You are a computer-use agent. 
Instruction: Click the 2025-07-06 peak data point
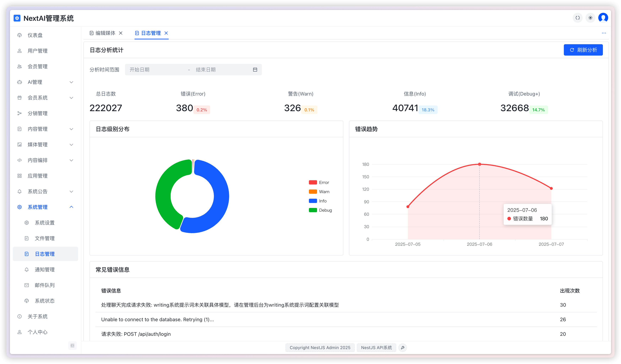tap(479, 164)
